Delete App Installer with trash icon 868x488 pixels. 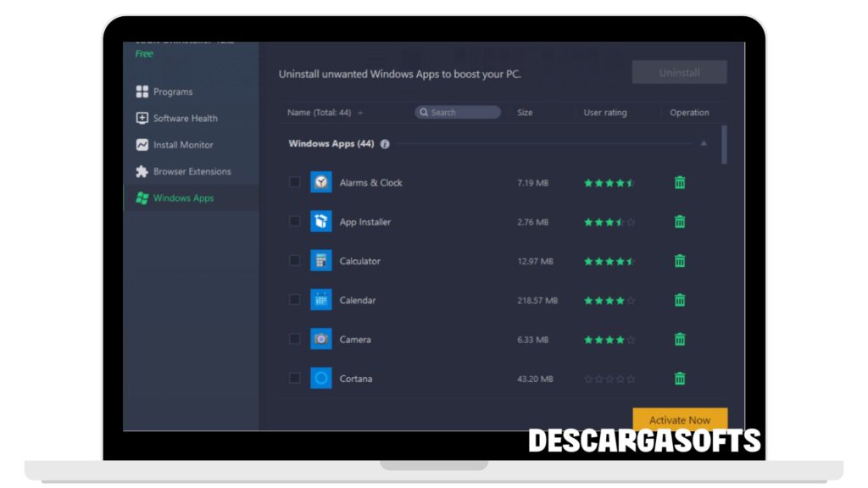tap(680, 221)
